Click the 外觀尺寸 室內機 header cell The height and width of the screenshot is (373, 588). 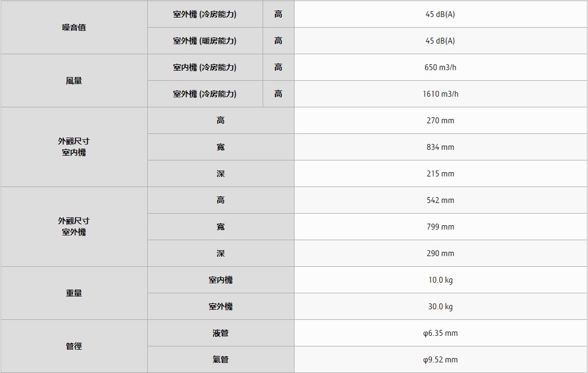pos(74,147)
